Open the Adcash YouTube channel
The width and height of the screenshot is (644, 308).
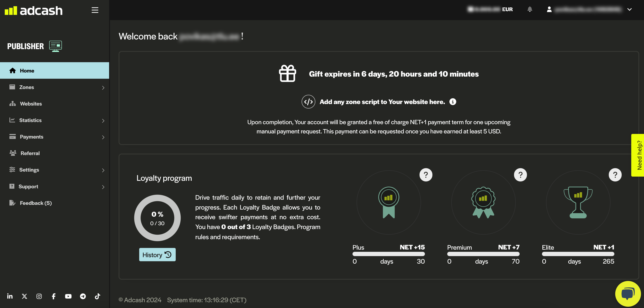tap(68, 296)
